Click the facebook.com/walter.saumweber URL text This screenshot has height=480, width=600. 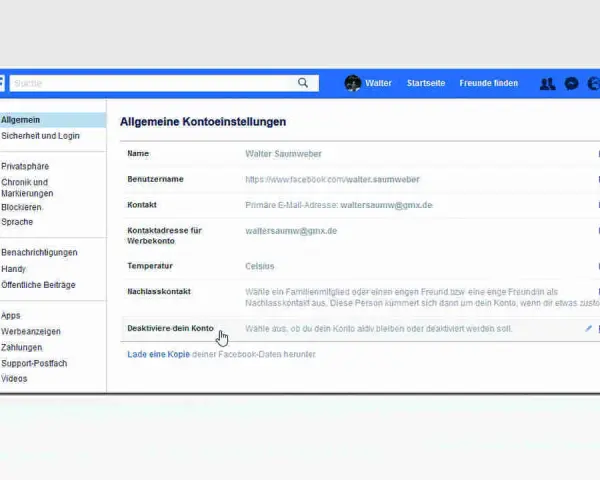(332, 180)
